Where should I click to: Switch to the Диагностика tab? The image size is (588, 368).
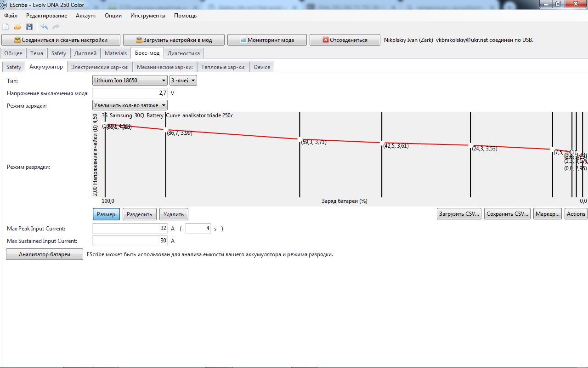point(183,53)
